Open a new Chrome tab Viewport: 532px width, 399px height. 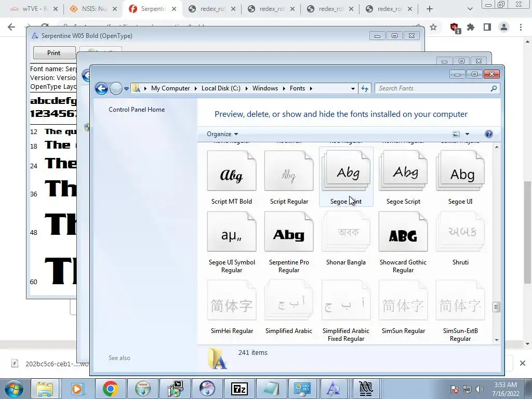430,9
